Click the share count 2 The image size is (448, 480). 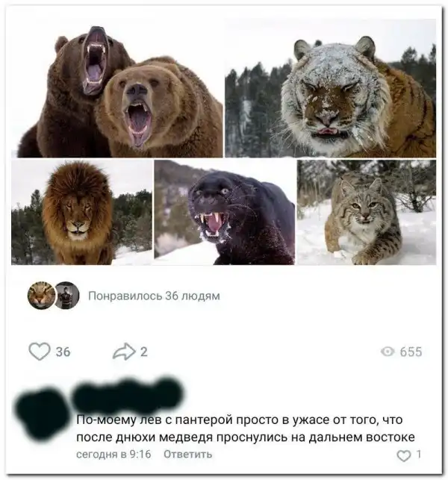[144, 352]
